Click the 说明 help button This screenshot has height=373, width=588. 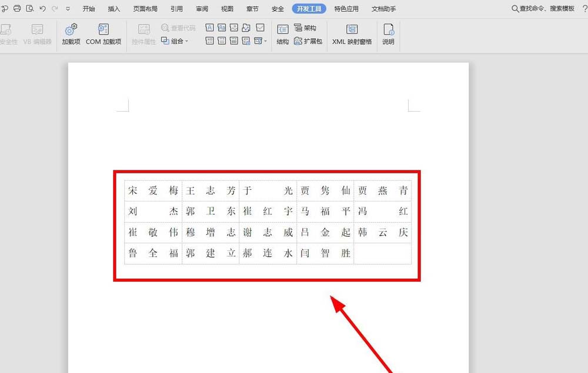pos(388,35)
